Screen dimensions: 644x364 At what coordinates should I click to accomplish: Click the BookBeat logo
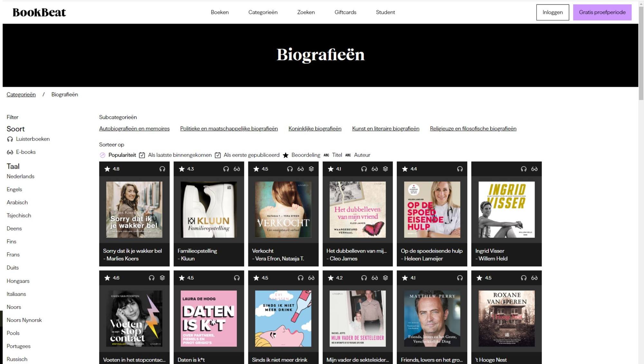pos(39,12)
